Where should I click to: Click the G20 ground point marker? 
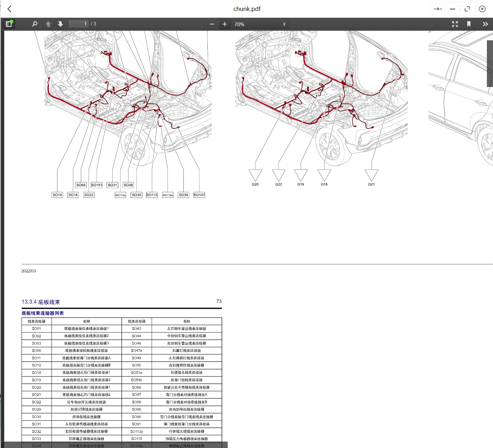click(x=255, y=176)
